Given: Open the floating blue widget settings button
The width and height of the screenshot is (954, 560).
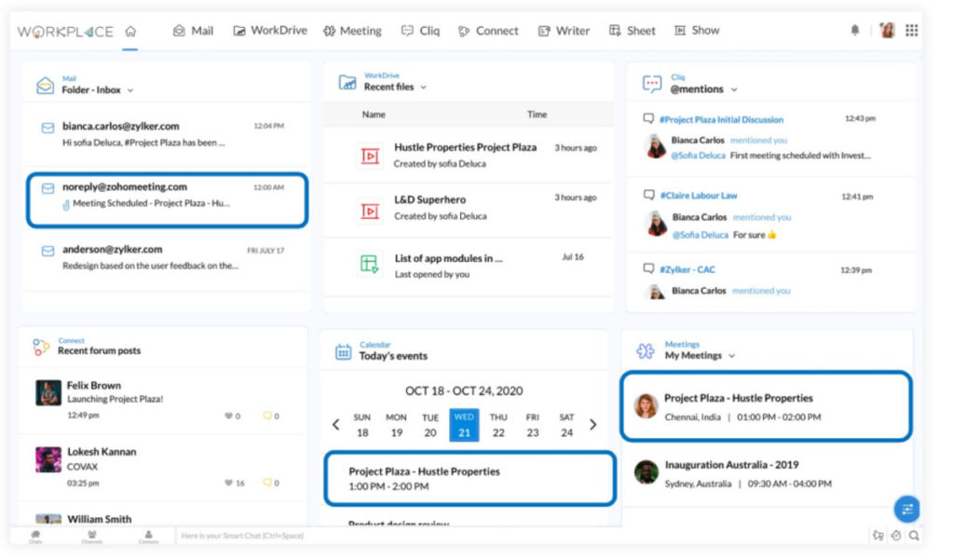Looking at the screenshot, I should coord(906,509).
